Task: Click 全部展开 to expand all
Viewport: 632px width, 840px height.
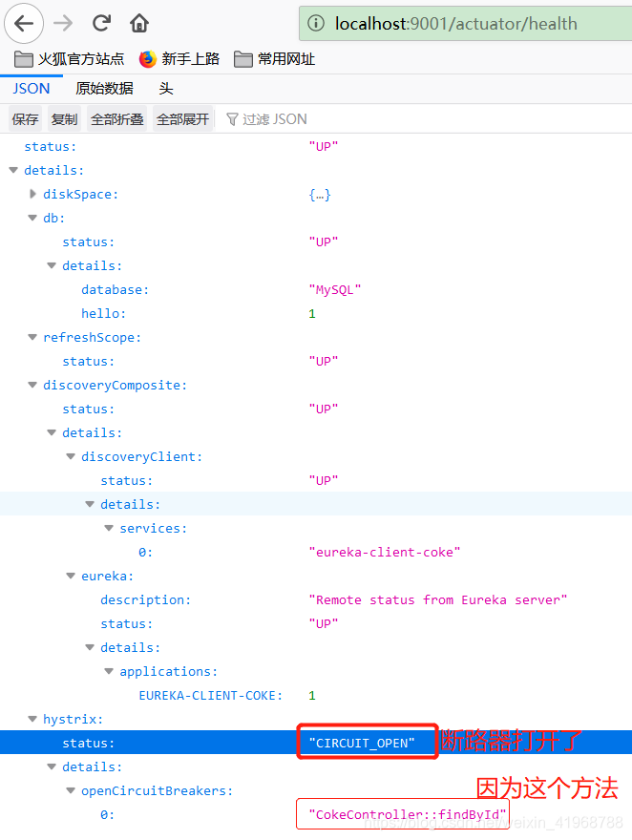Action: (x=182, y=119)
